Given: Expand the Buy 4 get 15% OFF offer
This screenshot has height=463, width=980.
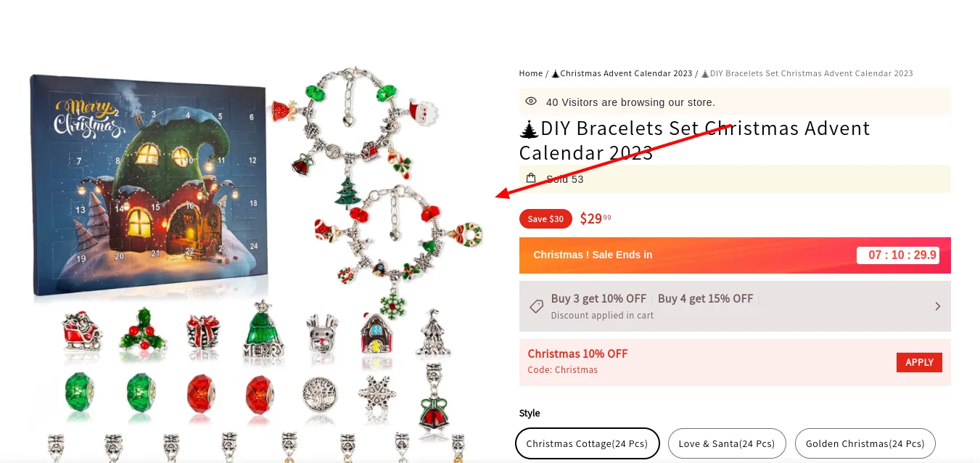Looking at the screenshot, I should (704, 298).
